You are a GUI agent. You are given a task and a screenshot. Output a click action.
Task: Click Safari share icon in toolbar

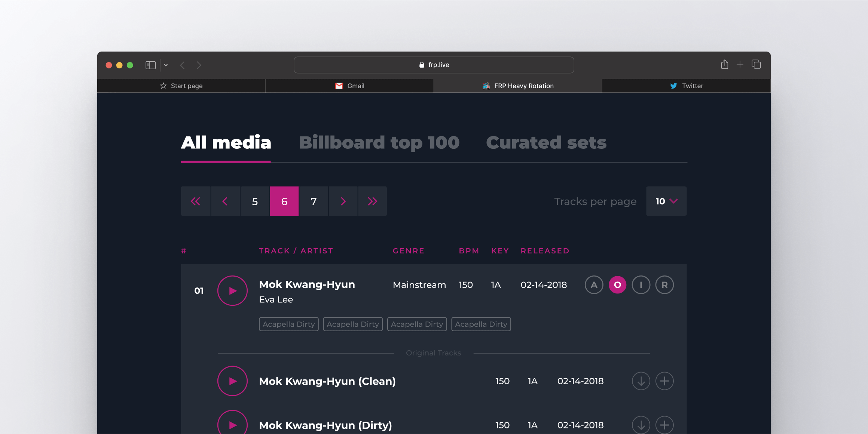tap(724, 65)
